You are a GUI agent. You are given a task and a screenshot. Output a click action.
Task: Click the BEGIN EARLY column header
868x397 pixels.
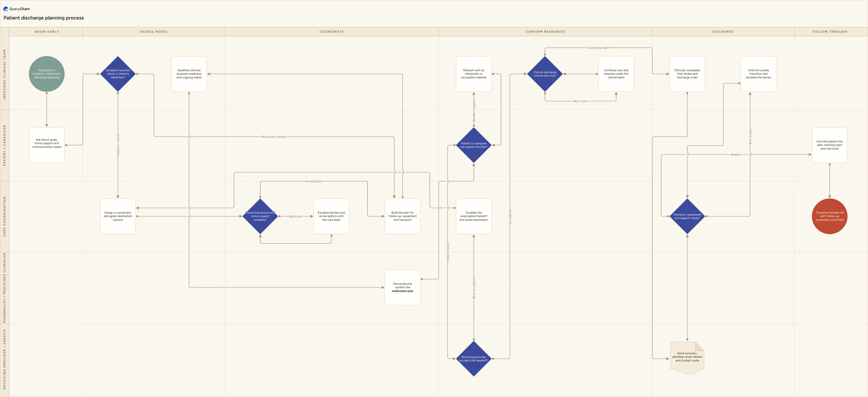coord(47,32)
